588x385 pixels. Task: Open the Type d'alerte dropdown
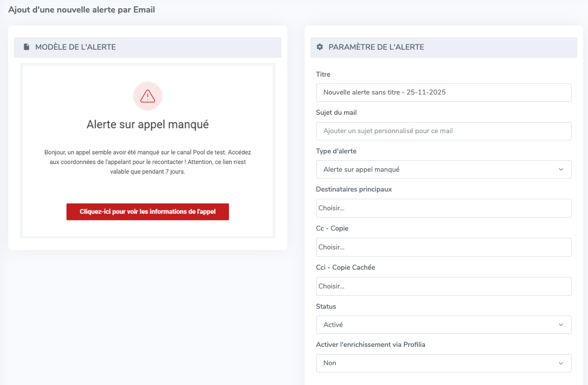click(443, 169)
